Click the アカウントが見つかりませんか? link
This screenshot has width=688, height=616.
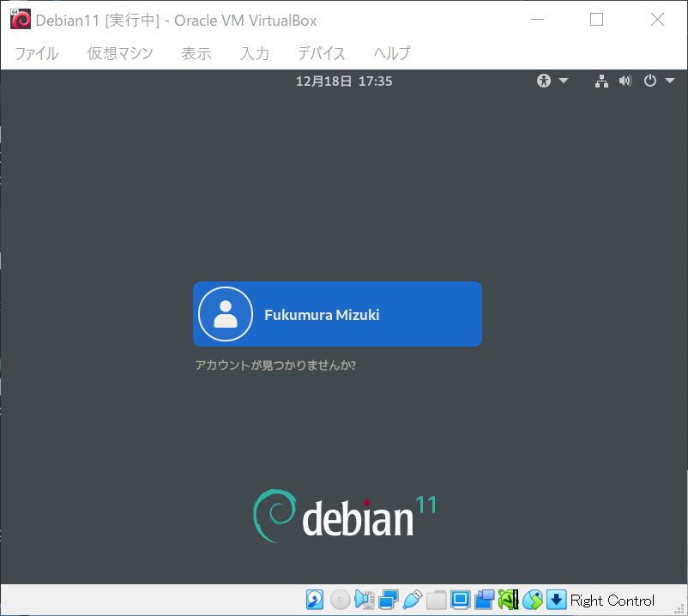(x=275, y=365)
